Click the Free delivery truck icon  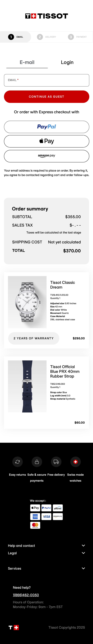coord(56,462)
